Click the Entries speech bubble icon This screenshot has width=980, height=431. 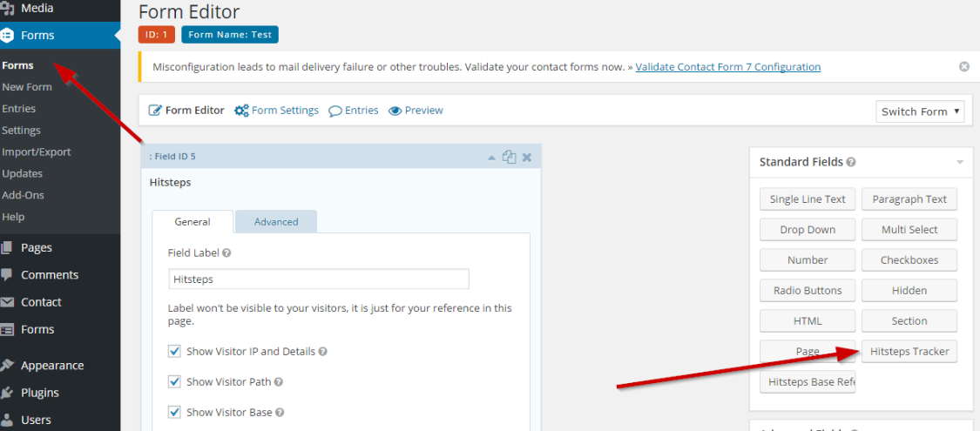pyautogui.click(x=335, y=111)
